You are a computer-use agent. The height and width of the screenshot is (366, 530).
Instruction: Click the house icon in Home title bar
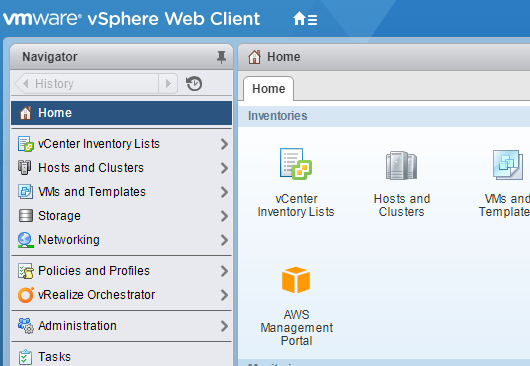click(255, 57)
